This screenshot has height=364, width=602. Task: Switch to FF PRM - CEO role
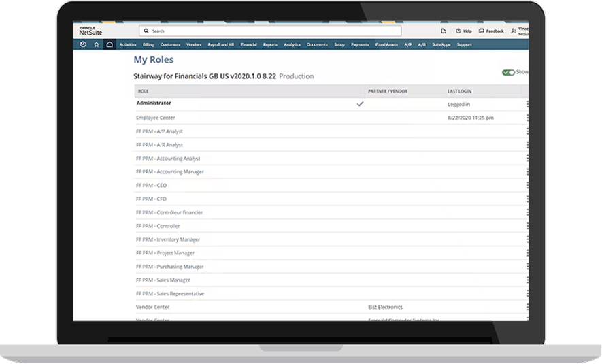151,186
